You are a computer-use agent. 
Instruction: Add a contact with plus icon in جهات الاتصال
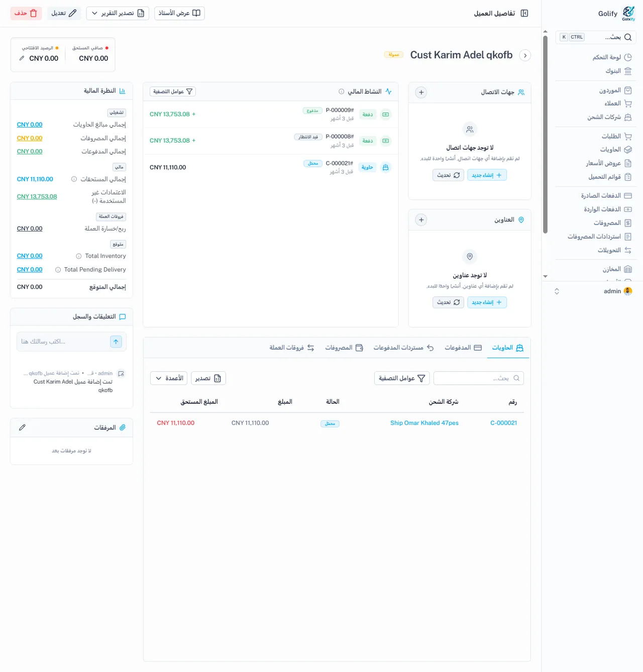(421, 92)
